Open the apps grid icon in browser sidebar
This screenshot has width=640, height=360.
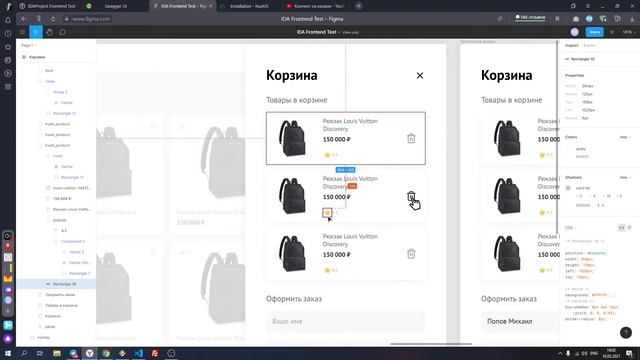8,87
